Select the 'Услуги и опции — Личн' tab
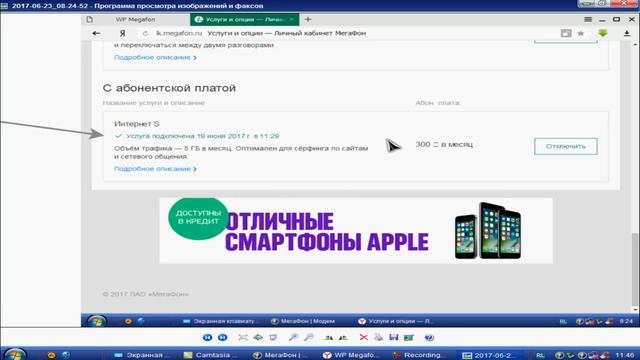 pos(244,19)
